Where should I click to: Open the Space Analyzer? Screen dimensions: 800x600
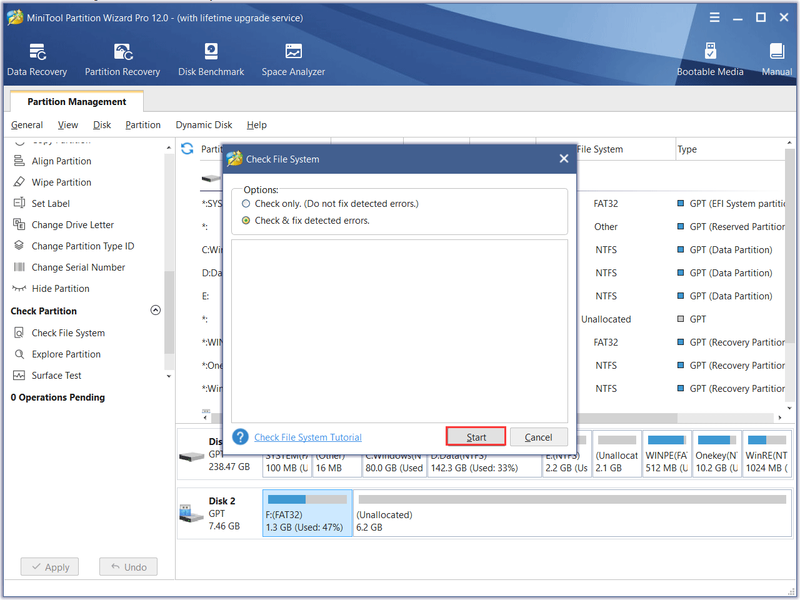293,60
